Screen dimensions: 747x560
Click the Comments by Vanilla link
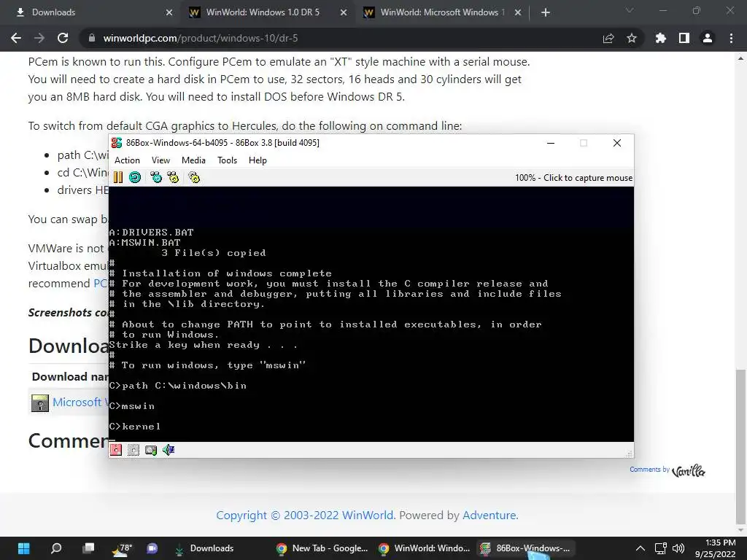pos(667,470)
